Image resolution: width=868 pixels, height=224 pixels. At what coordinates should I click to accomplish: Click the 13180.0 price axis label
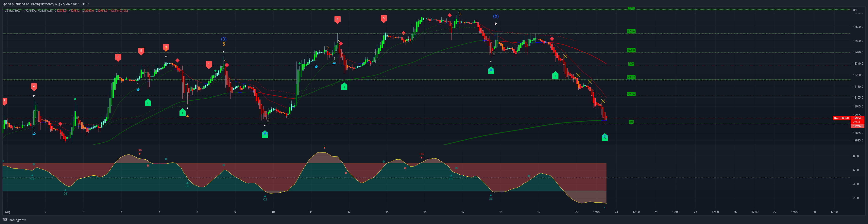click(858, 87)
